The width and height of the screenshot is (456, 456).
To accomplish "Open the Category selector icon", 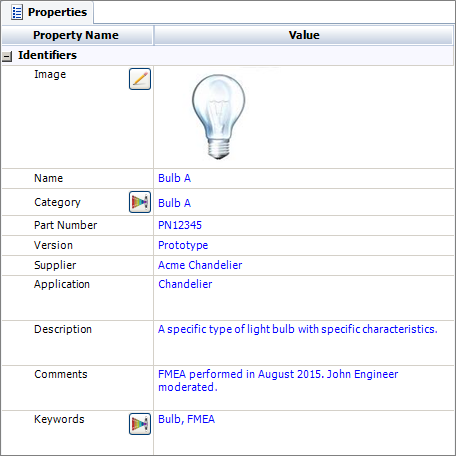I will click(140, 202).
